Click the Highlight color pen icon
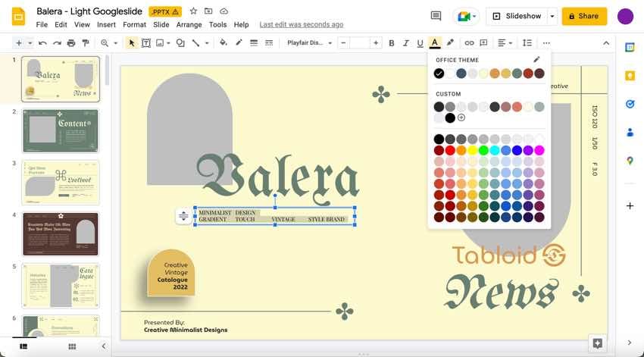Screen dimensions: 644x357 pos(450,43)
